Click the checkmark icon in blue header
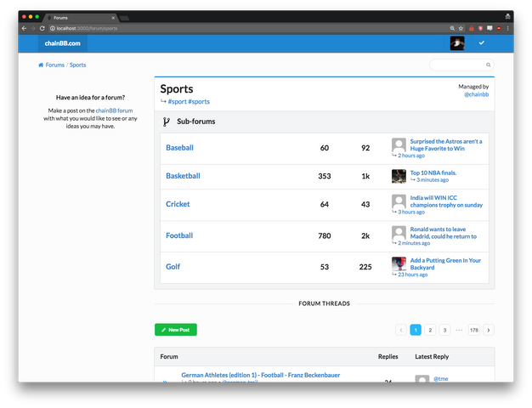532x408 pixels. click(x=482, y=42)
